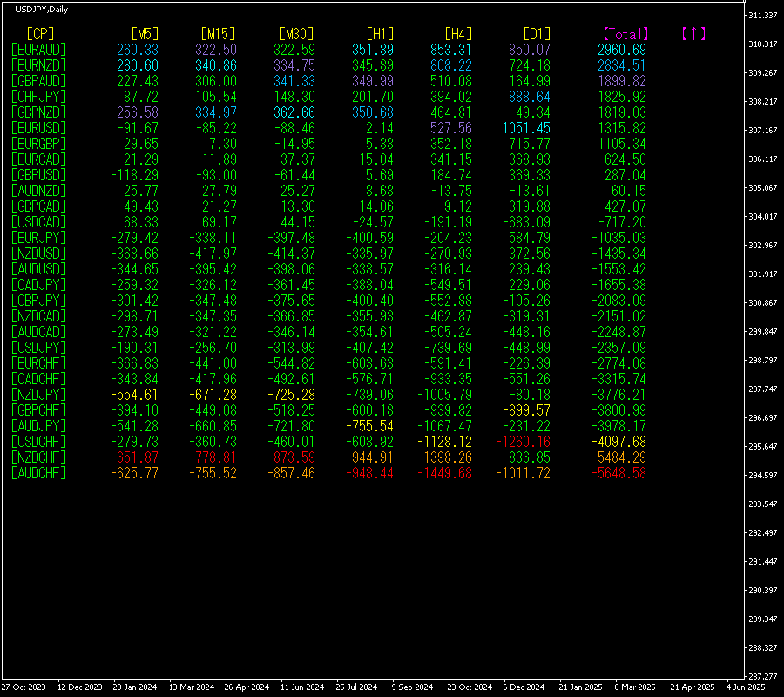
Task: Select the [EURCHF] pair label
Action: [39, 363]
